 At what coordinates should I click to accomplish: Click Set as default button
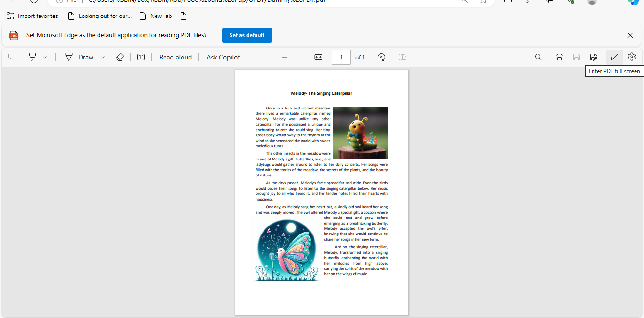247,35
